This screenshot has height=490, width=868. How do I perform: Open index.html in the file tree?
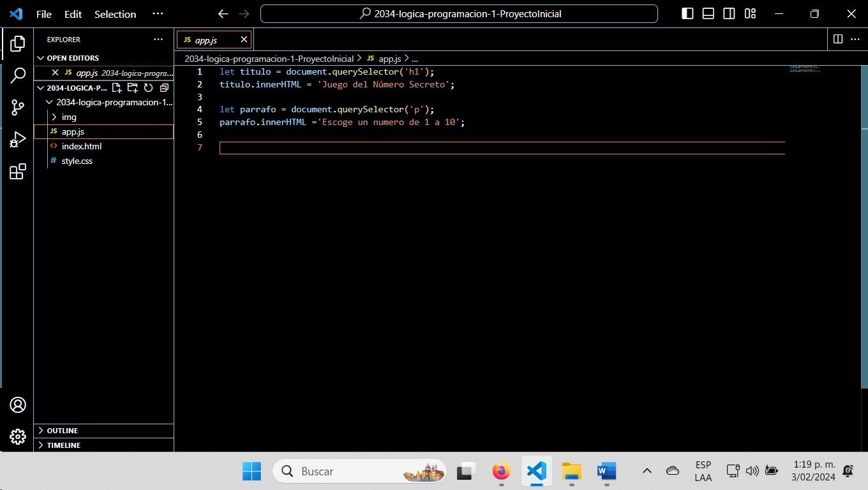coord(104,146)
